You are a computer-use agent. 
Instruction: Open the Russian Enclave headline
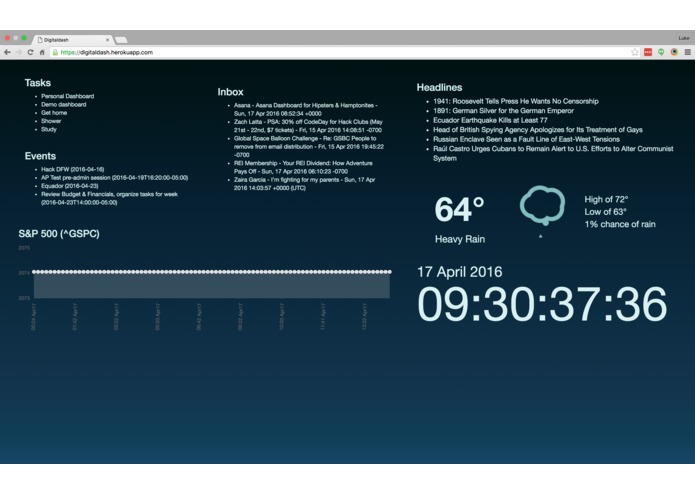point(526,139)
